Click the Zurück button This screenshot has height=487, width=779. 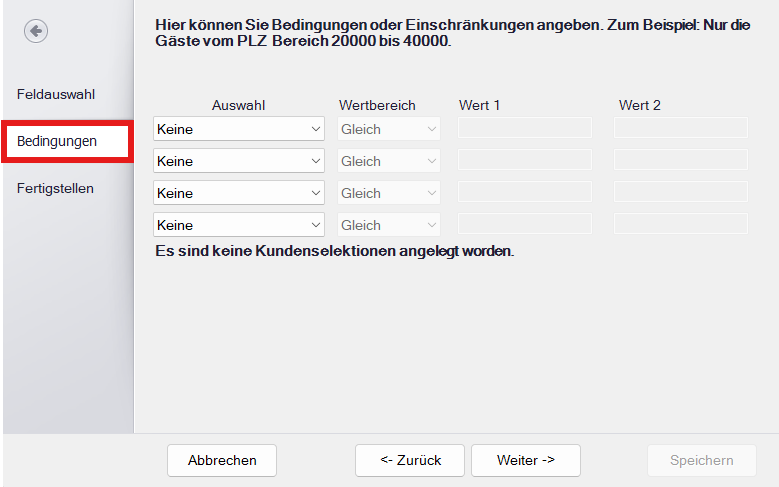coord(410,460)
